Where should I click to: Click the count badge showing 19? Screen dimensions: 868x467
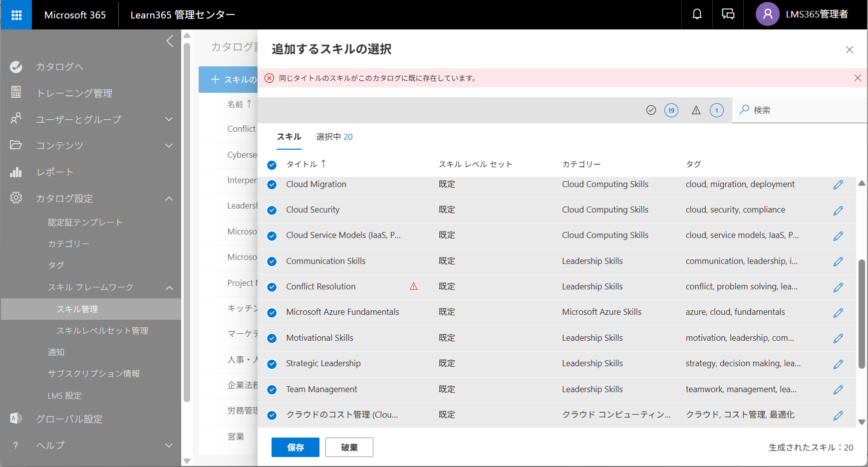(x=671, y=110)
